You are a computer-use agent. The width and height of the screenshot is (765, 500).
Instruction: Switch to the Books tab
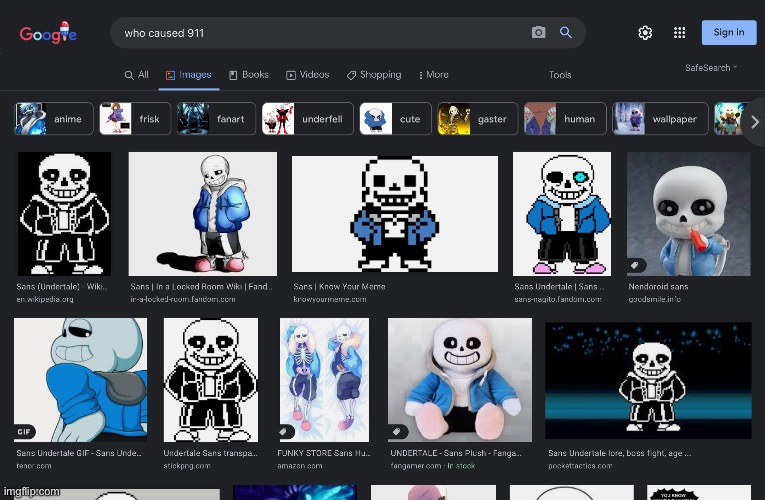pos(249,75)
